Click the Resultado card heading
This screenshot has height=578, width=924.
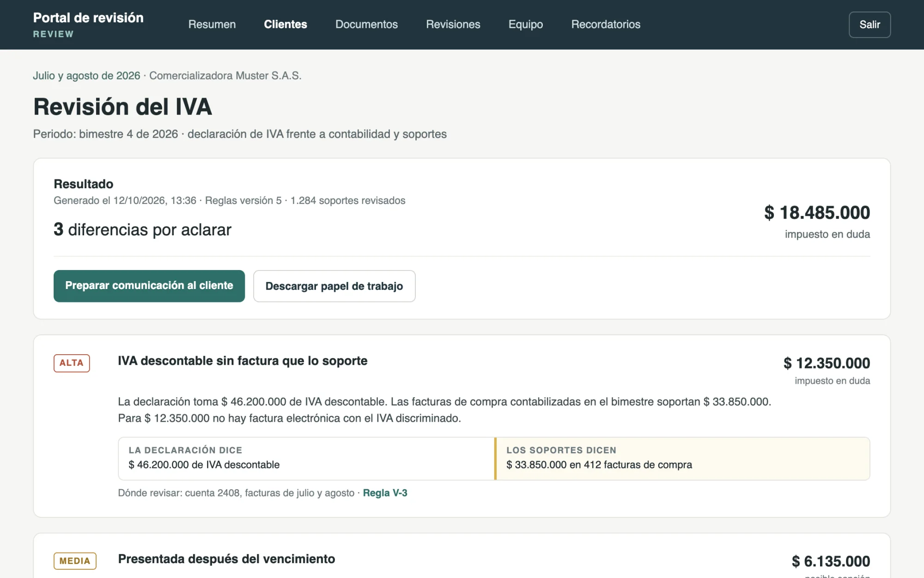pos(84,184)
